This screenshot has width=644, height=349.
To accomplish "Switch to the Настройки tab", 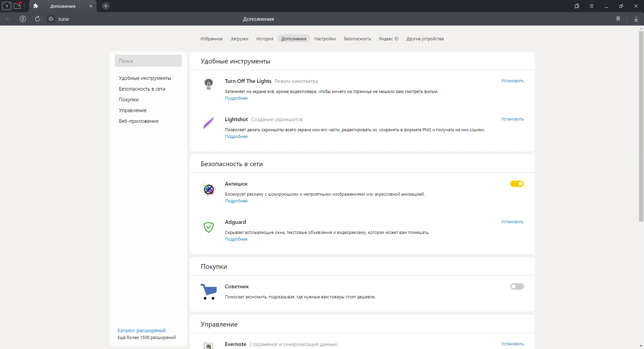I will click(x=325, y=39).
